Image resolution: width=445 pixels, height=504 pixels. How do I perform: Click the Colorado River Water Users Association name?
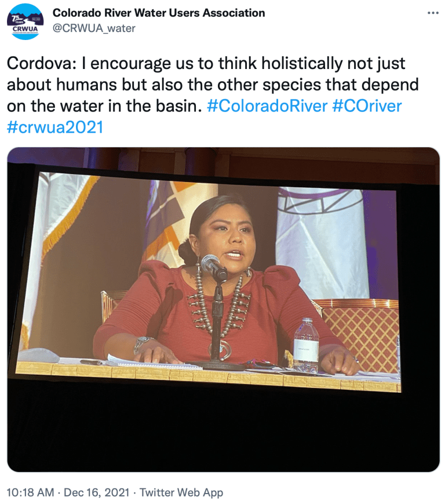(x=159, y=13)
